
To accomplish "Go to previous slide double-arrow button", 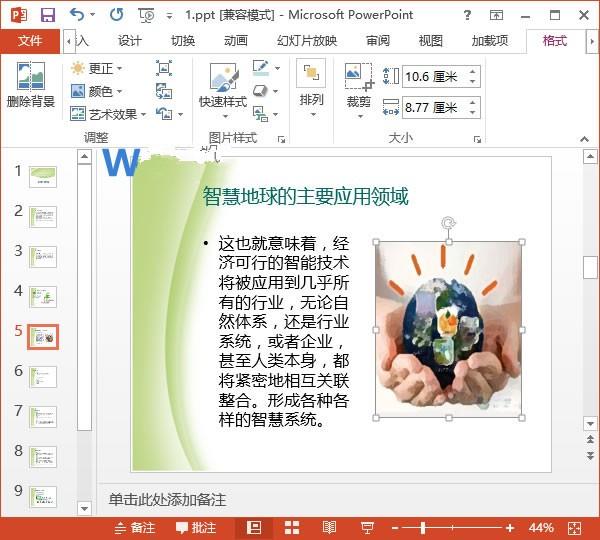I will click(590, 439).
